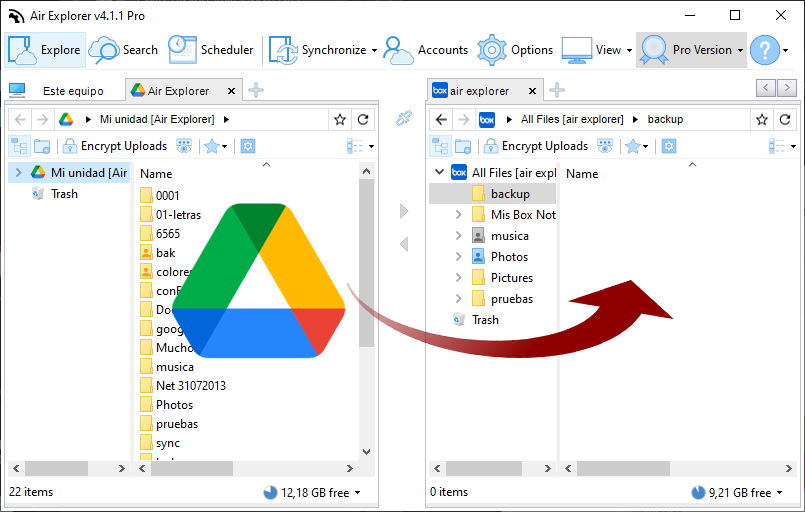Image resolution: width=805 pixels, height=512 pixels.
Task: Expand the Mi unidad tree node
Action: (18, 173)
